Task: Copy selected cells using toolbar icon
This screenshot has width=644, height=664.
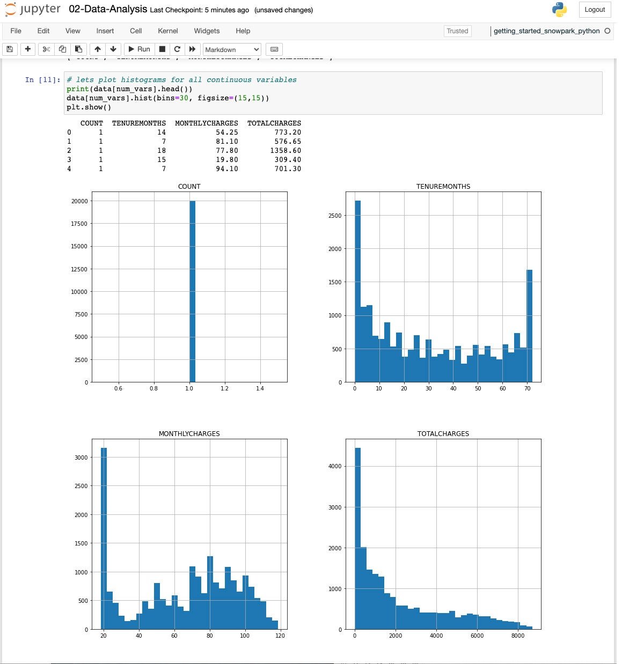Action: [62, 49]
